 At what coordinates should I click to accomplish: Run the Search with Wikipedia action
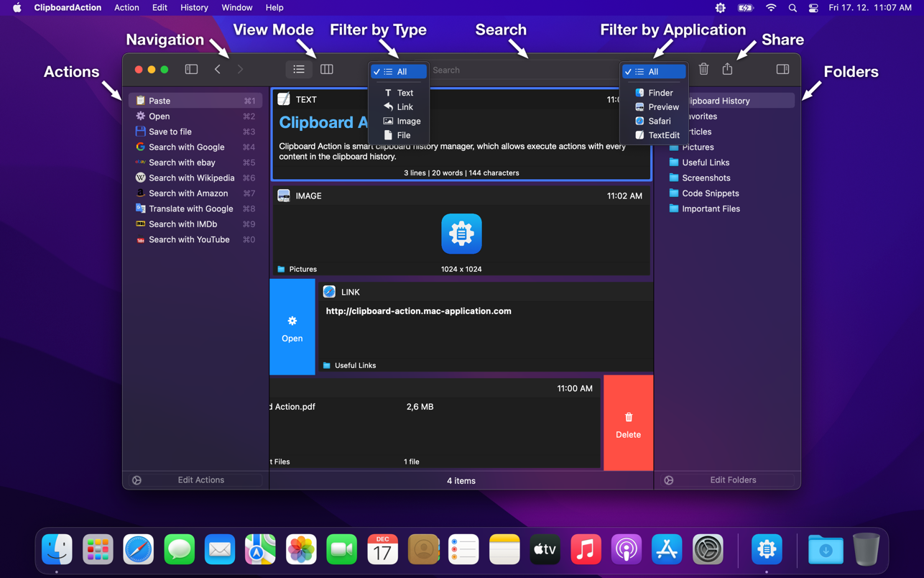(195, 178)
